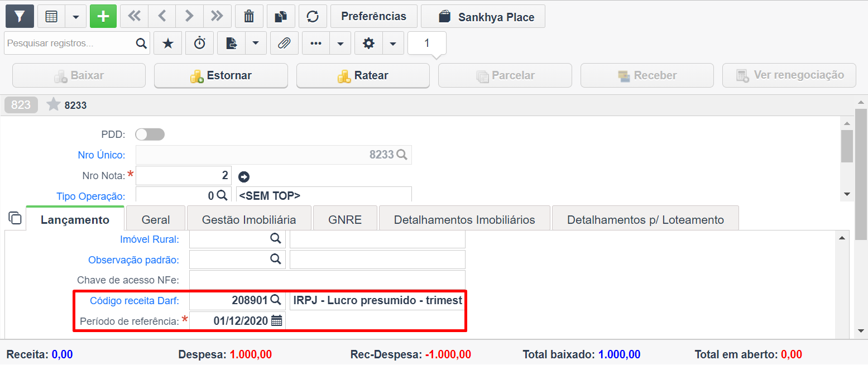This screenshot has width=868, height=365.
Task: Mark record as favorite star
Action: point(167,43)
